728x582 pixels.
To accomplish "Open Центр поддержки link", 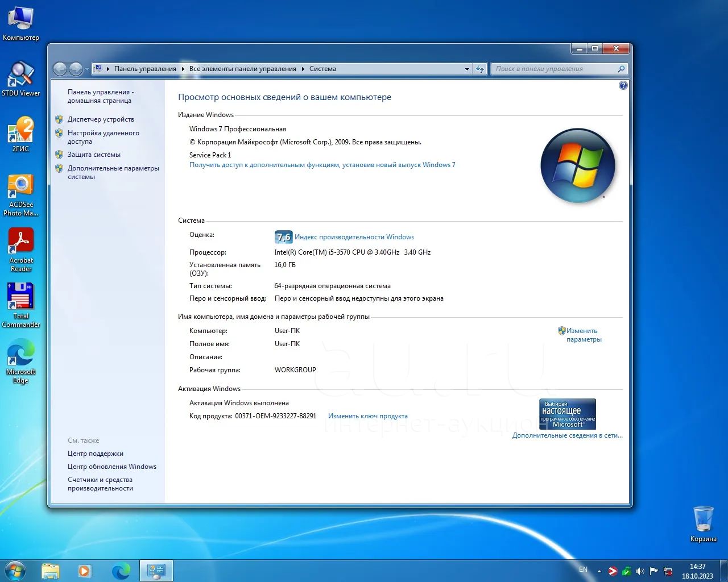I will tap(96, 454).
